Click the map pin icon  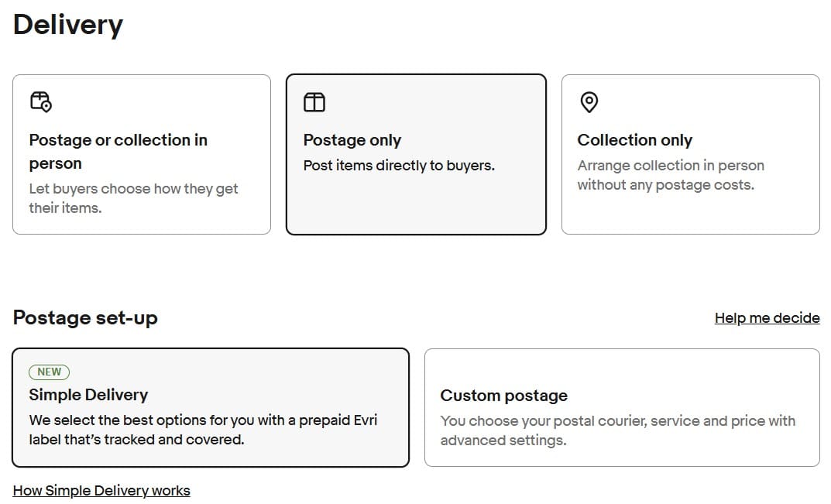click(589, 102)
